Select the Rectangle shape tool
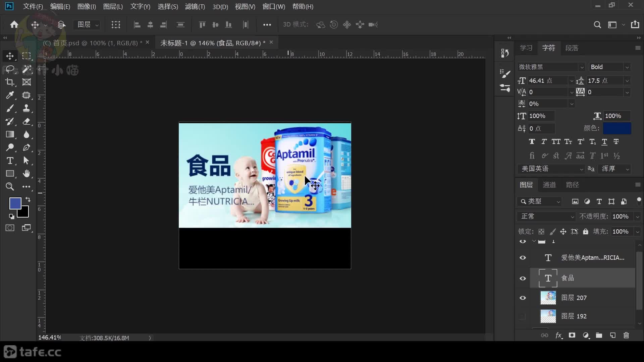Viewport: 644px width, 362px height. 10,174
